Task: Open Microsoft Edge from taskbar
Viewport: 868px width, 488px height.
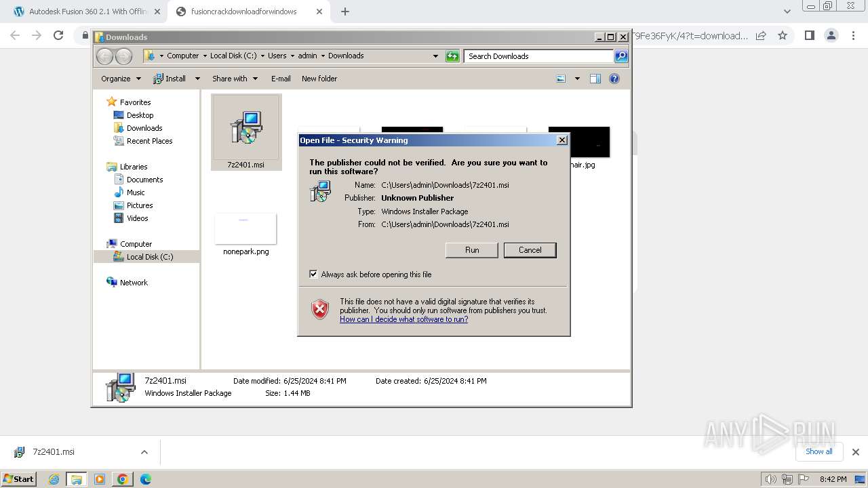Action: (x=145, y=479)
